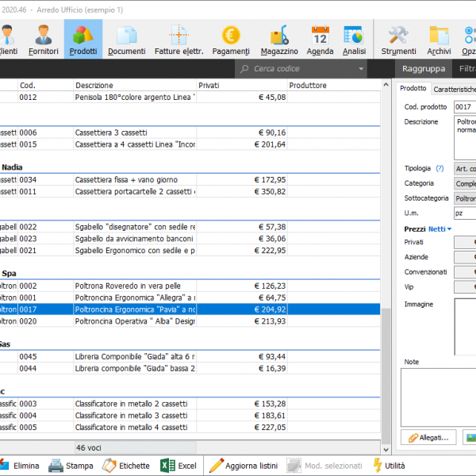Select row 0022 Sgabello disegnatore
This screenshot has height=476, width=476.
190,227
